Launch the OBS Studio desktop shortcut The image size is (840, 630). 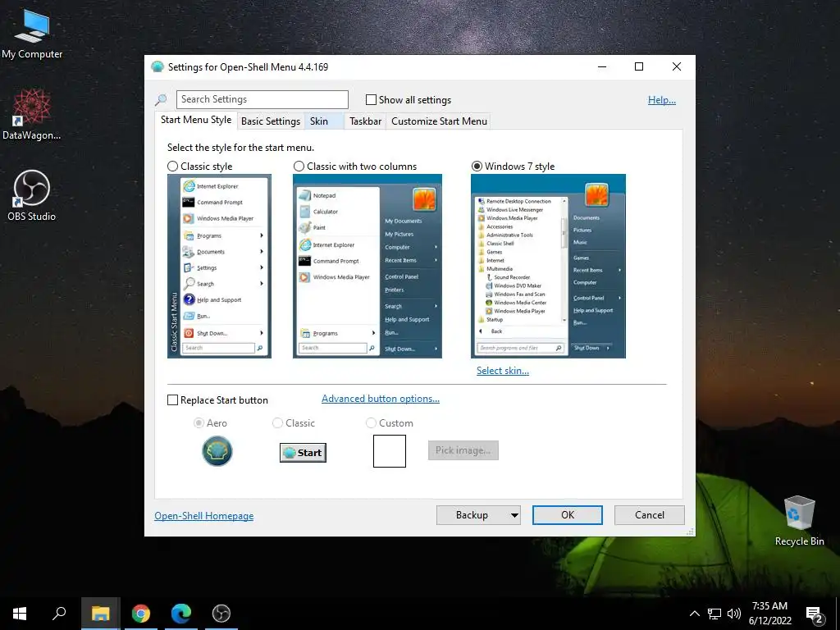pos(32,195)
